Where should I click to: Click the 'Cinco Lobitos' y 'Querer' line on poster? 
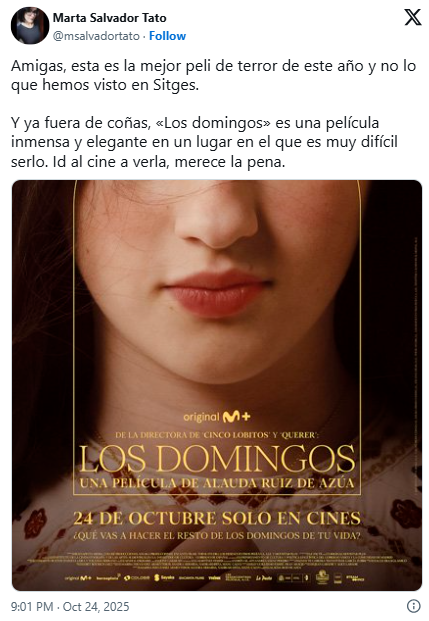click(217, 435)
